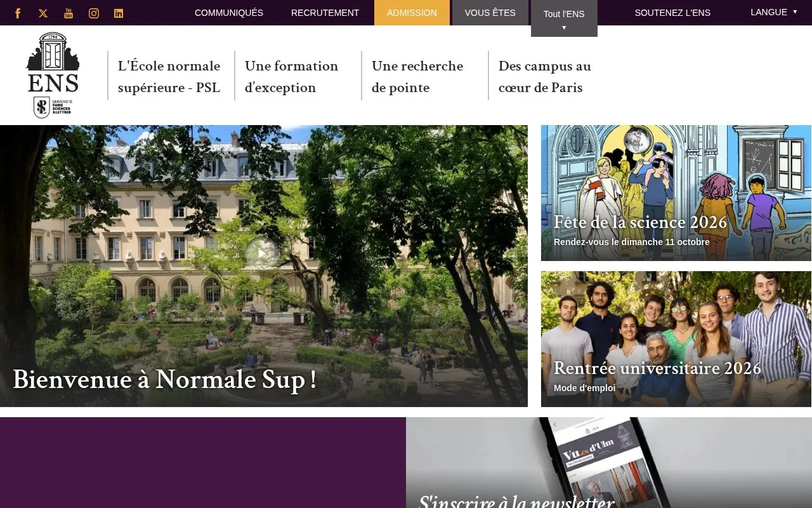Viewport: 812px width, 508px height.
Task: Select the Admission tab
Action: (412, 13)
